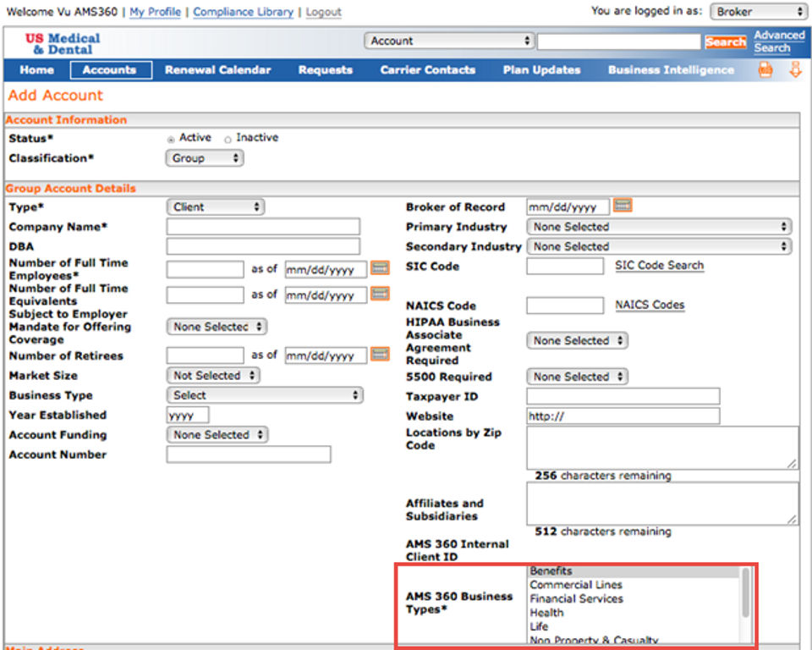Click into the Company Name field

pyautogui.click(x=263, y=227)
